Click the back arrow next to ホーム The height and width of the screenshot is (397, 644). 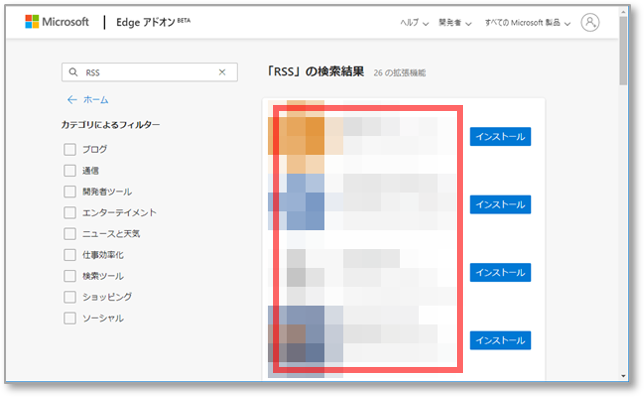click(72, 100)
